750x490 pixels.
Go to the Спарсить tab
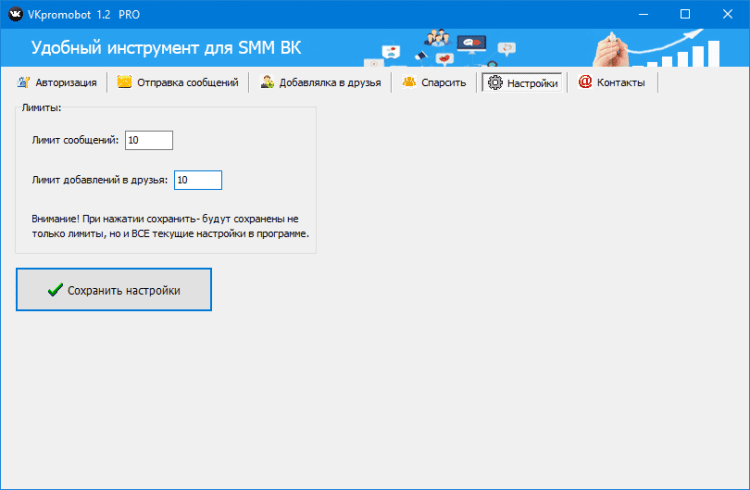434,82
